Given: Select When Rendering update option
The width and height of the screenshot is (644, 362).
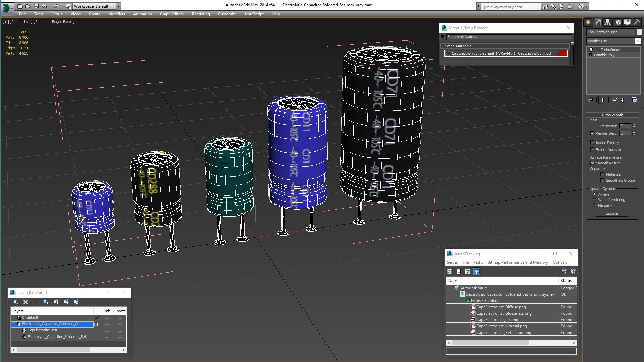Looking at the screenshot, I should tap(595, 200).
